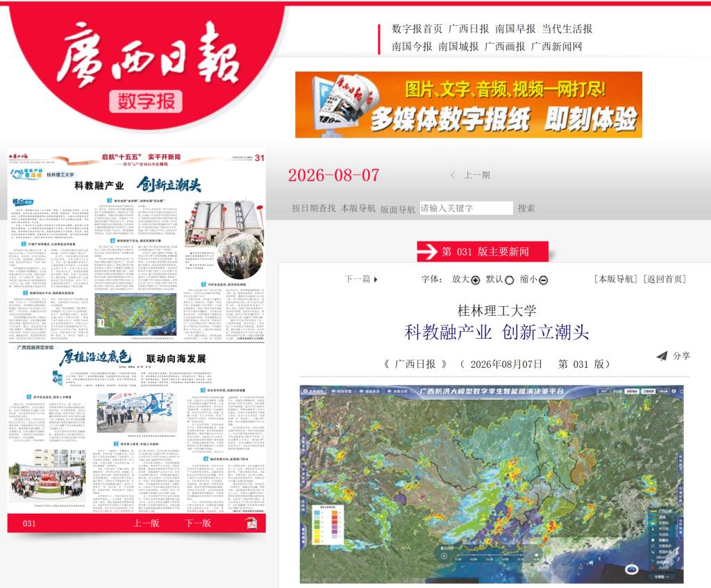Click the play button on map timeline

[444, 556]
